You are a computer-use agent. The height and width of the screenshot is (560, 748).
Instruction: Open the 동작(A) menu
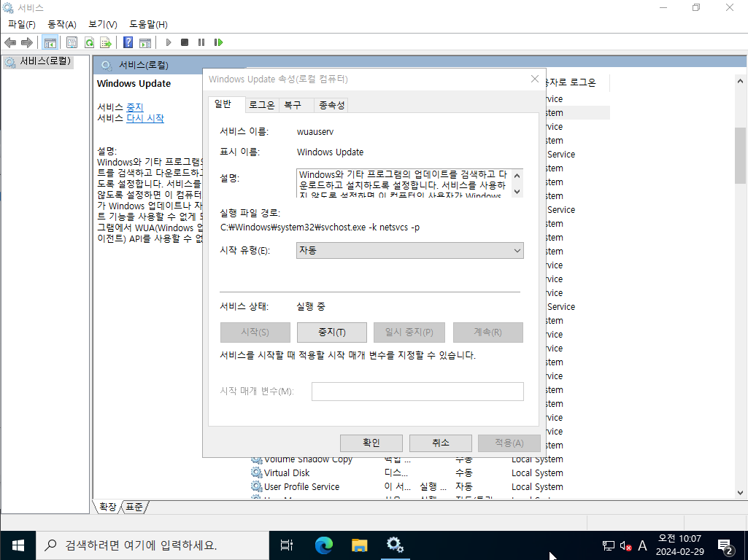click(62, 24)
